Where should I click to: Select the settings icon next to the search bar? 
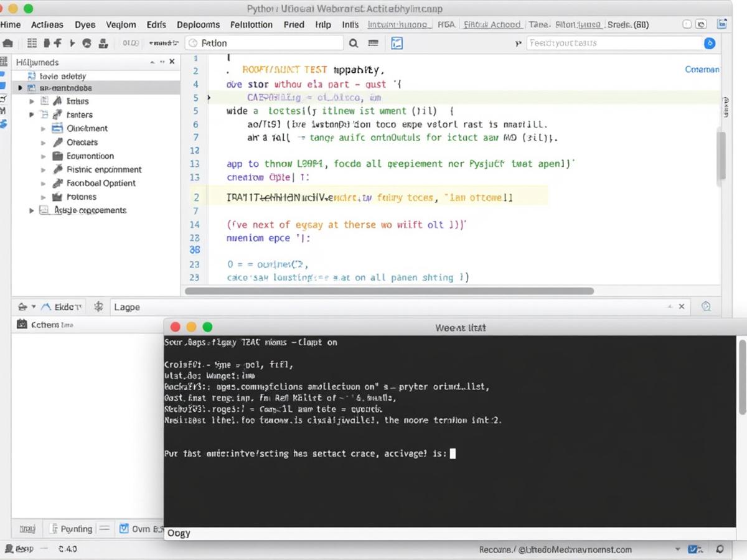point(372,42)
